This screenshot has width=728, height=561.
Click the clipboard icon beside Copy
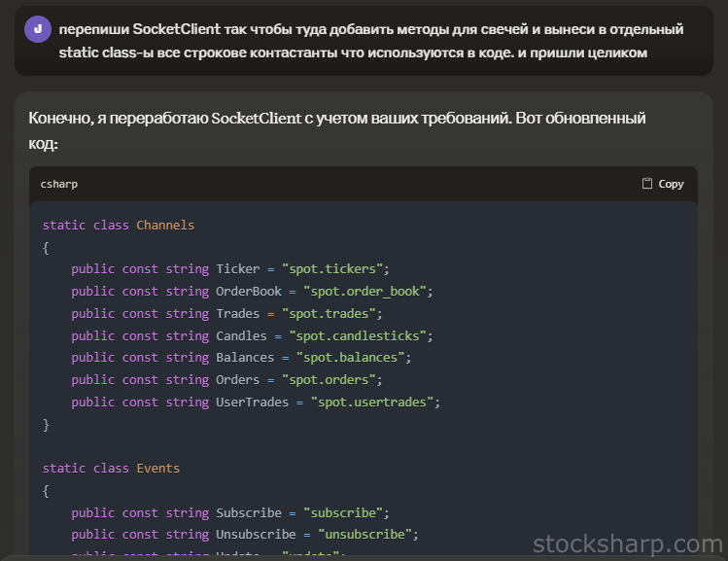point(647,183)
